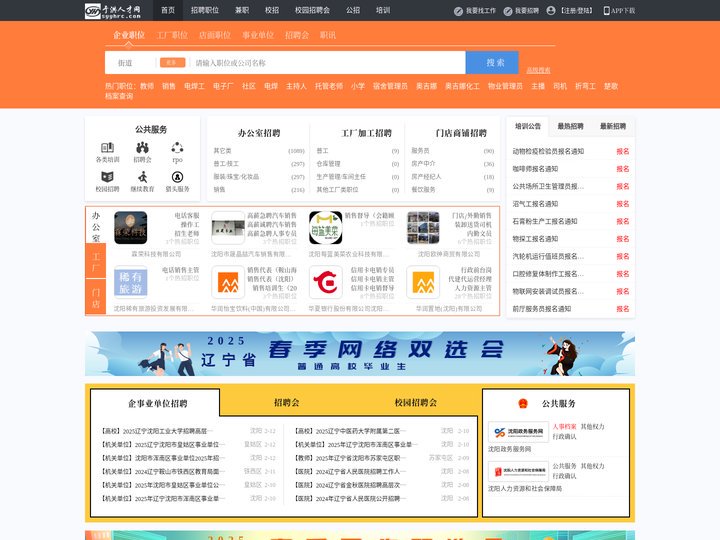Screen dimensions: 720x540
Task: Select the 事业单位 search tab
Action: click(x=258, y=35)
